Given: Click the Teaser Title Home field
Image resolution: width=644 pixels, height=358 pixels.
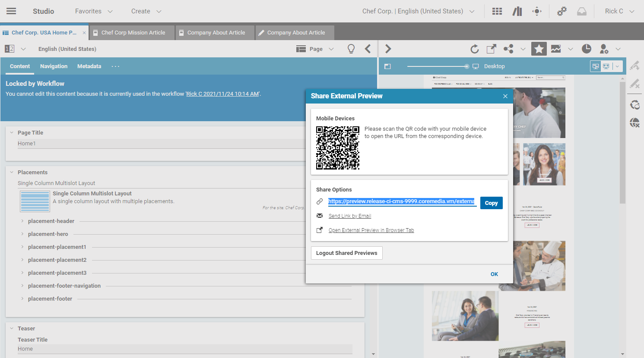Looking at the screenshot, I should tap(185, 349).
